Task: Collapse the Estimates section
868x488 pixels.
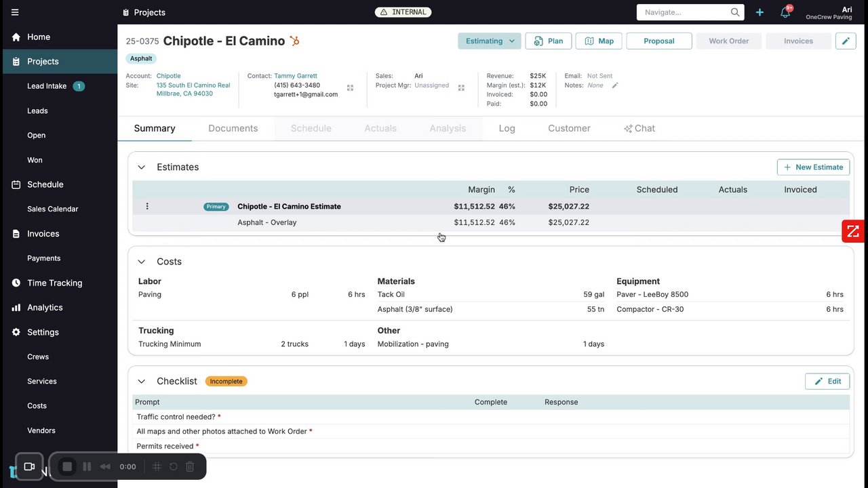Action: (x=142, y=167)
